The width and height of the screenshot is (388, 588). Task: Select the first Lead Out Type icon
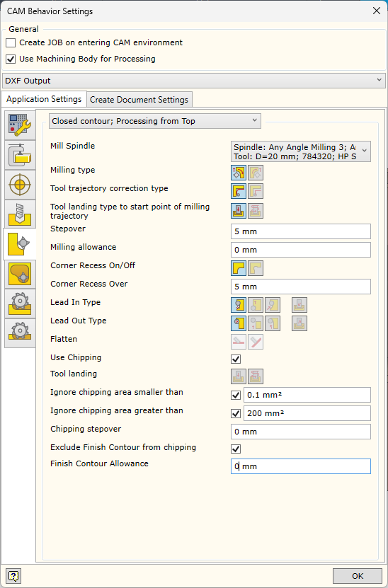239,323
